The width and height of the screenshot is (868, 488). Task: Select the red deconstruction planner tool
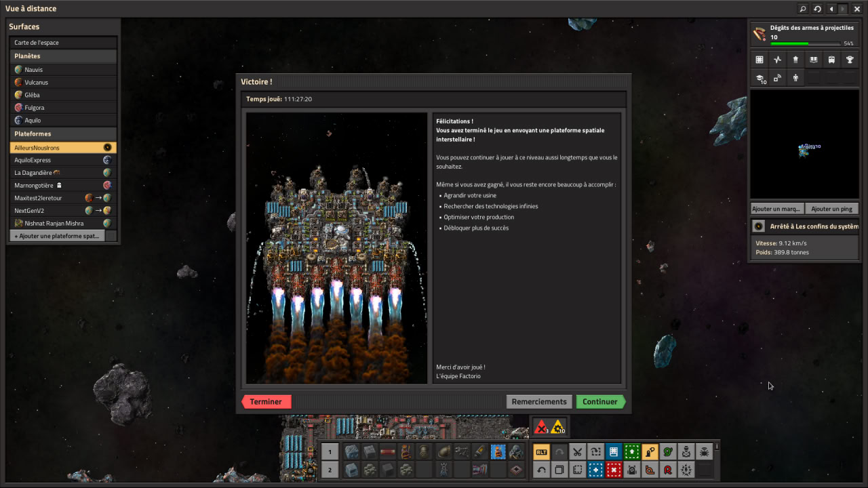pyautogui.click(x=614, y=470)
